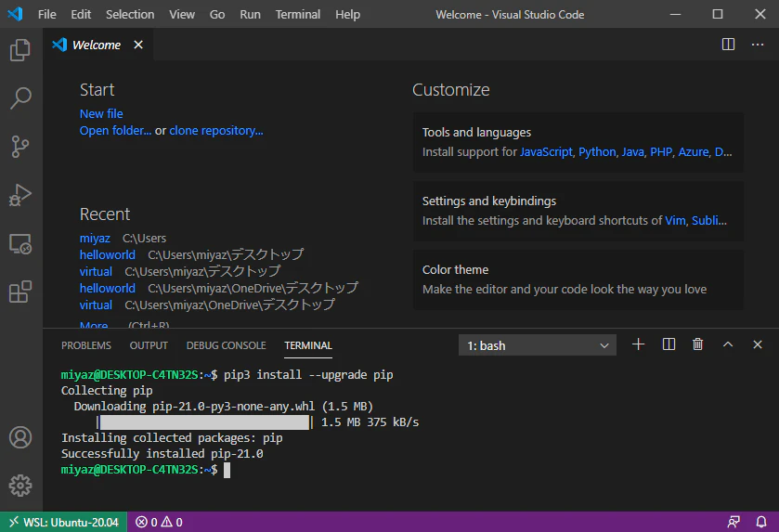
Task: Click the Open folder... link
Action: (115, 131)
